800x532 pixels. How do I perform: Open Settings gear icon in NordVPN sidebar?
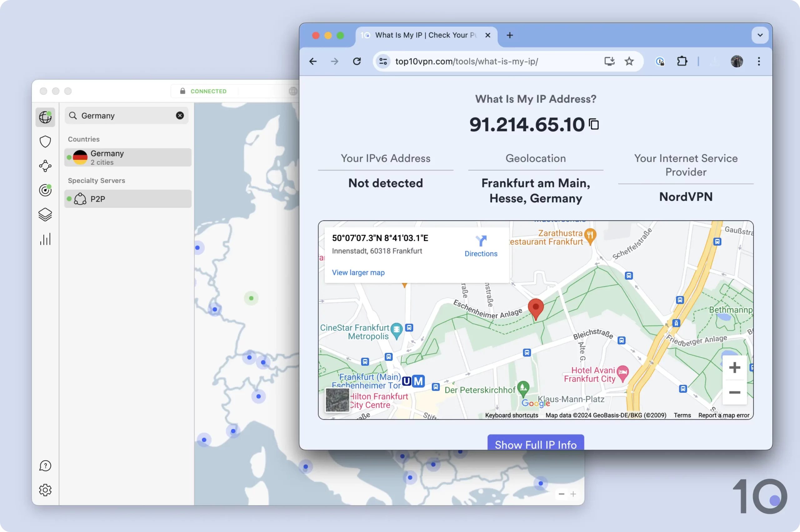45,490
